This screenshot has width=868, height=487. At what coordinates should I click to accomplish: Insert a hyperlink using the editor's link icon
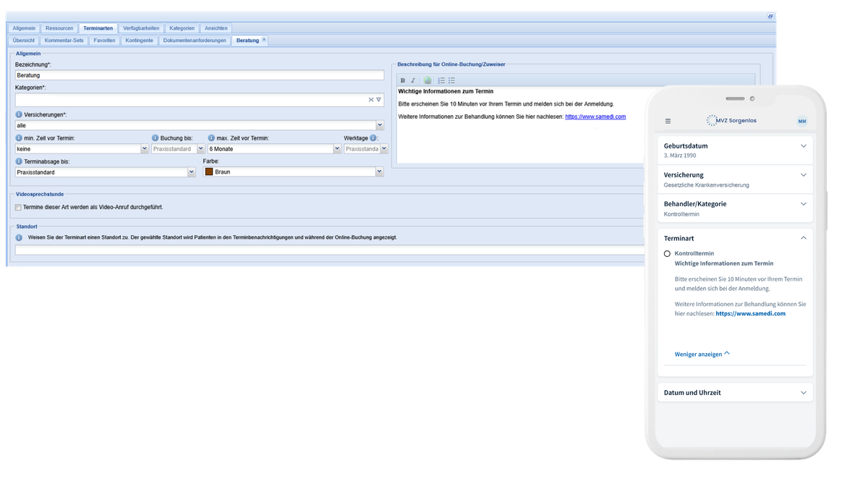pos(427,80)
